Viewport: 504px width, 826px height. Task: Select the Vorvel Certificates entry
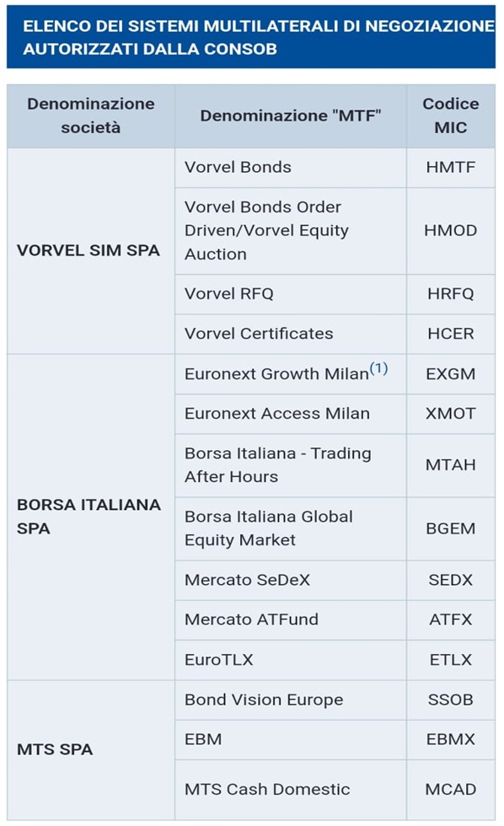click(x=259, y=334)
